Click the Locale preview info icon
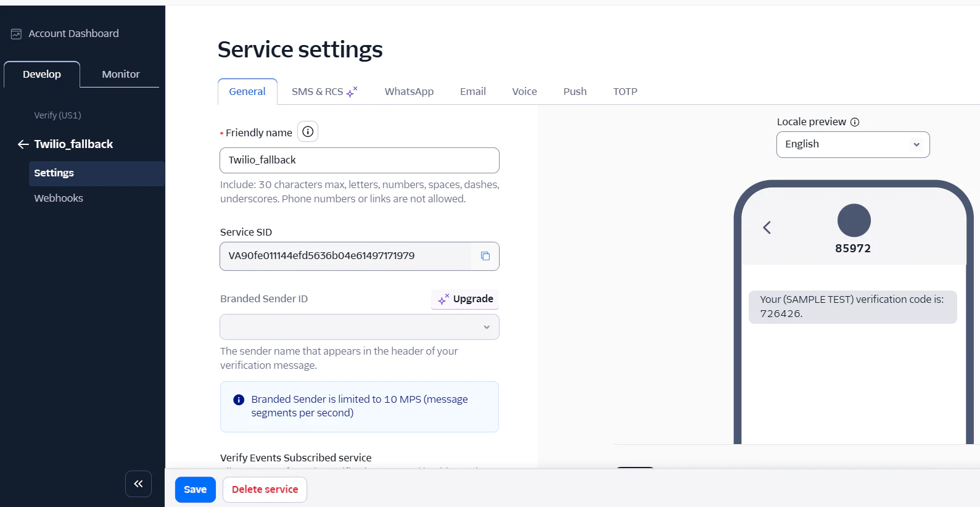Viewport: 980px width, 507px height. pos(855,122)
